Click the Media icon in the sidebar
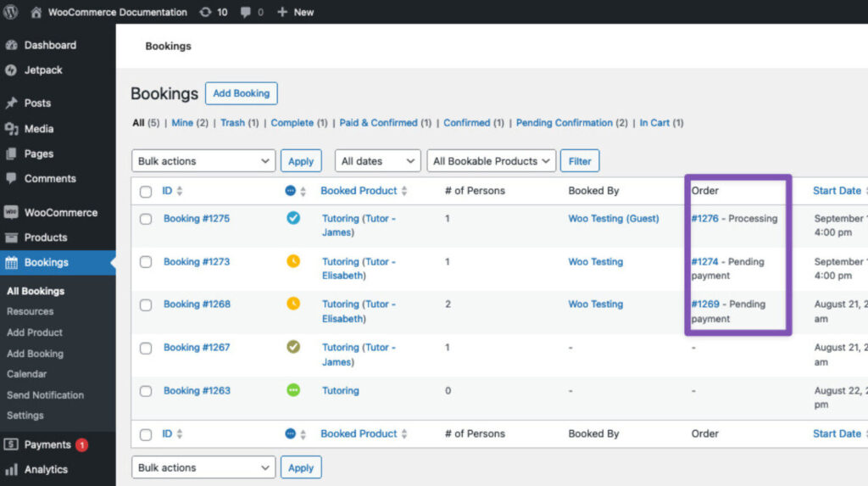 (x=11, y=129)
